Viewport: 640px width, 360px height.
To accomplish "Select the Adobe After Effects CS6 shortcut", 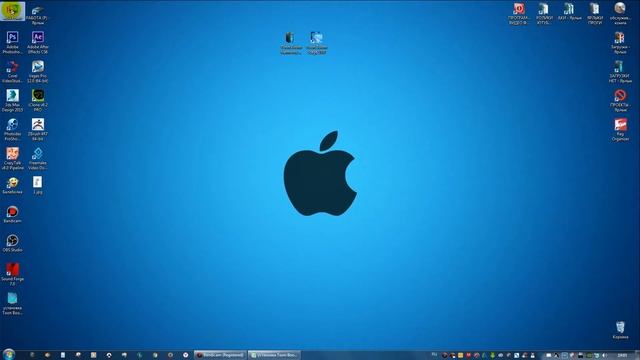I will click(38, 42).
